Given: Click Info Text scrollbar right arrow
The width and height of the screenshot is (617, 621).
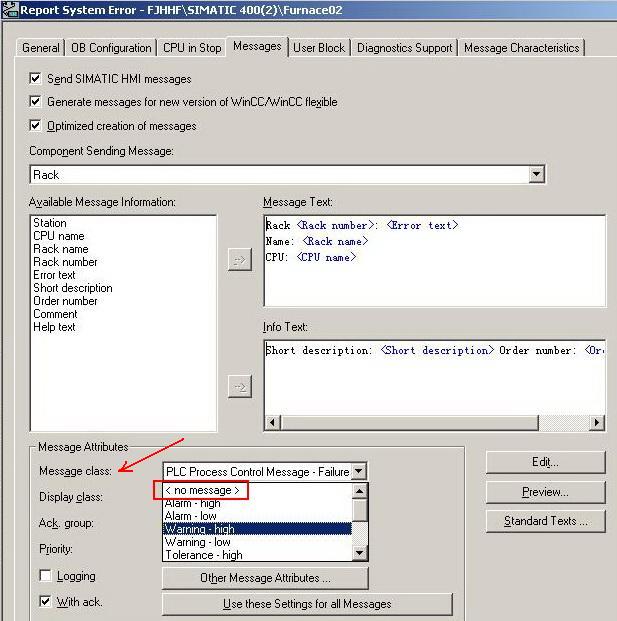Looking at the screenshot, I should point(597,423).
